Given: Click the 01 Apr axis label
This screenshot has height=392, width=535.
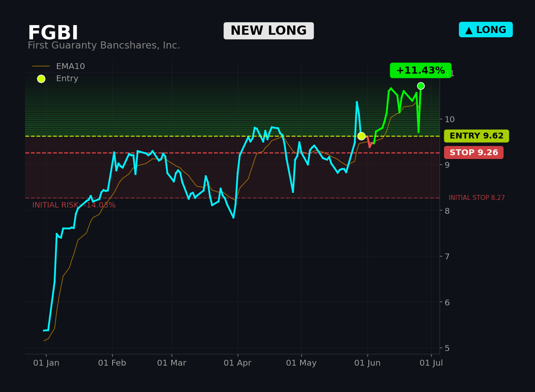Looking at the screenshot, I should 237,363.
